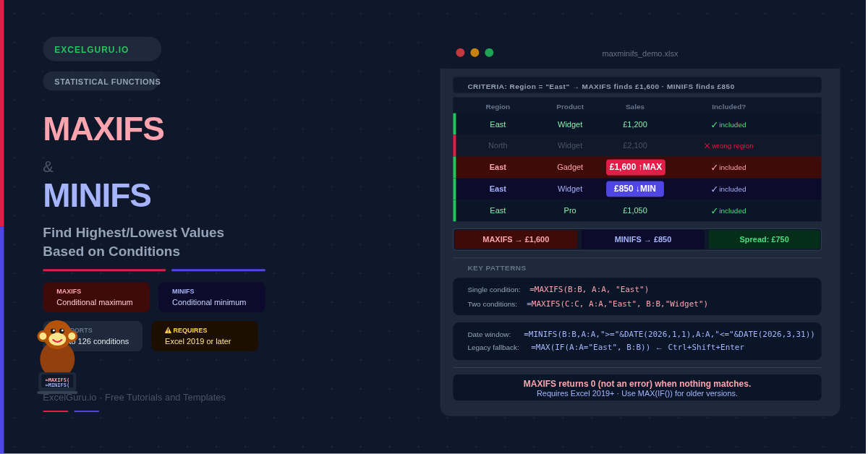868x454 pixels.
Task: Click the checkmark in the East Gadget row
Action: click(714, 167)
